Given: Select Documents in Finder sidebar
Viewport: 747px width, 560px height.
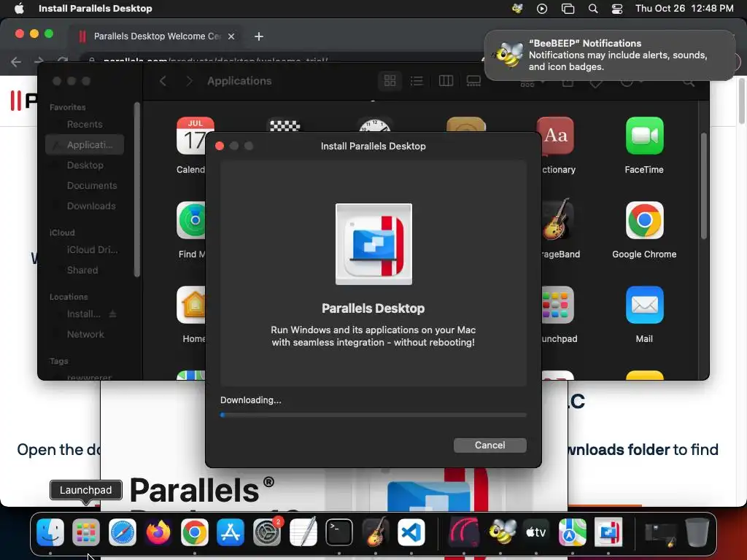Looking at the screenshot, I should coord(85,186).
